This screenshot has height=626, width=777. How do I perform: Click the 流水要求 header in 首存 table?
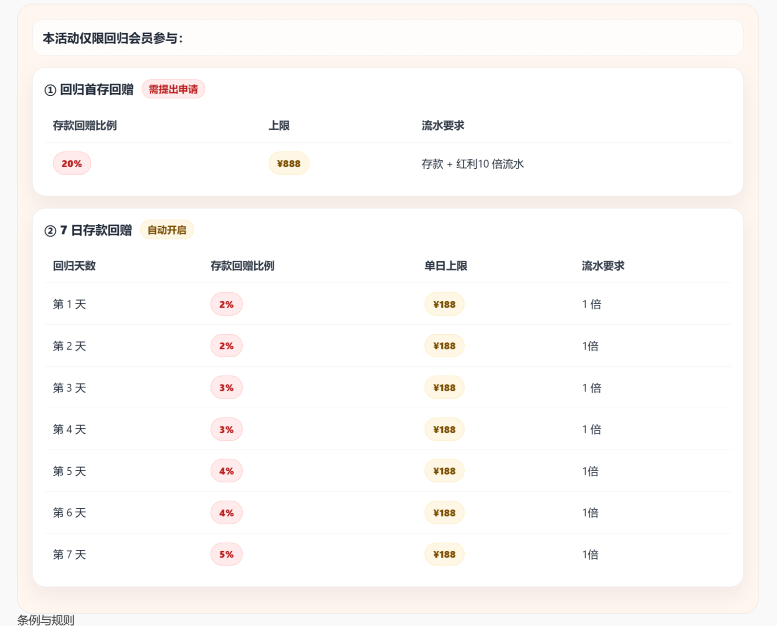pos(443,125)
